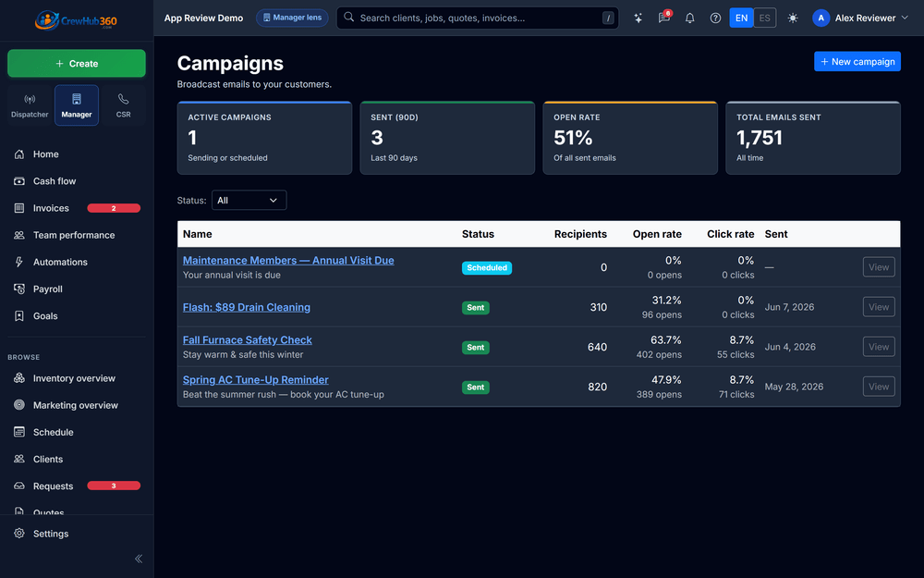This screenshot has height=578, width=924.
Task: Open Alex Reviewer account menu
Action: coord(860,18)
